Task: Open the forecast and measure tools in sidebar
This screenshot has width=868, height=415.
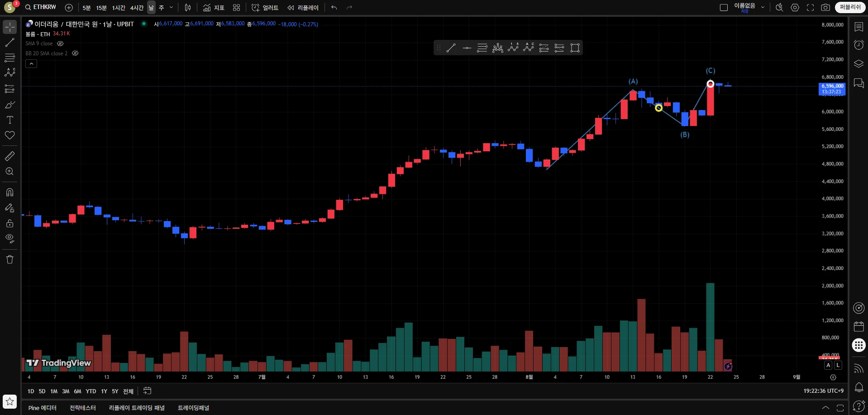Action: pos(10,89)
